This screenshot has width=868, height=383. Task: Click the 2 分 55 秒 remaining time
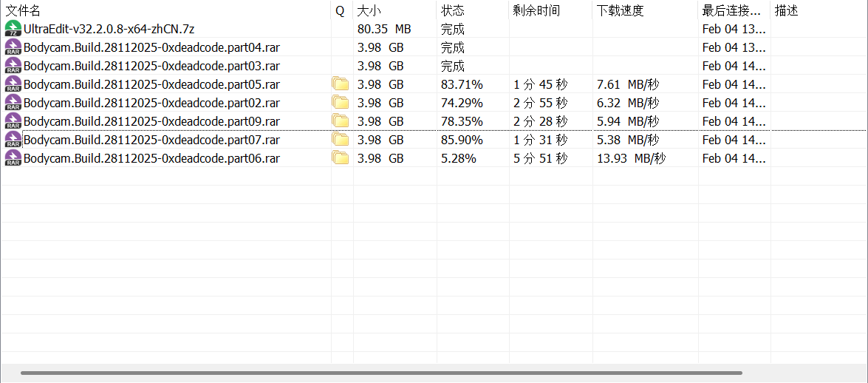click(x=540, y=103)
